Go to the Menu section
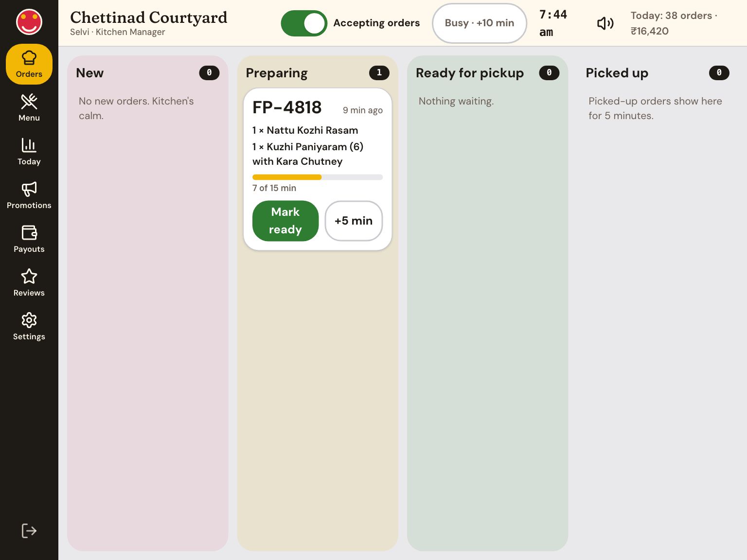 tap(29, 108)
